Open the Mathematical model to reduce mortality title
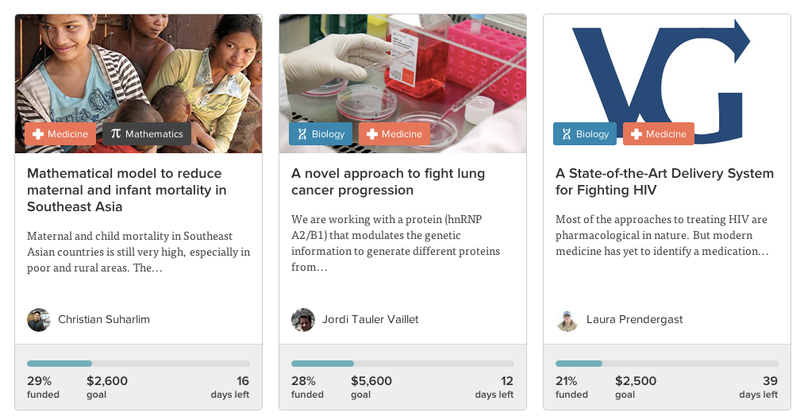The width and height of the screenshot is (800, 416). pos(127,190)
